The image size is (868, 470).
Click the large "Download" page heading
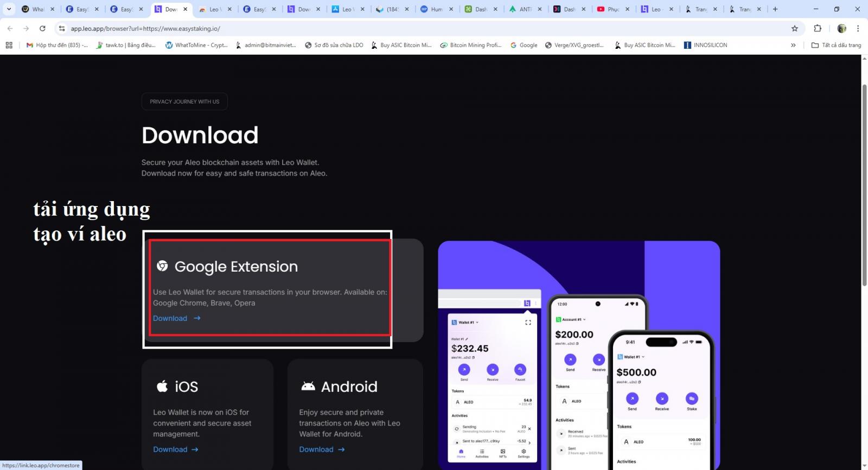tap(200, 135)
